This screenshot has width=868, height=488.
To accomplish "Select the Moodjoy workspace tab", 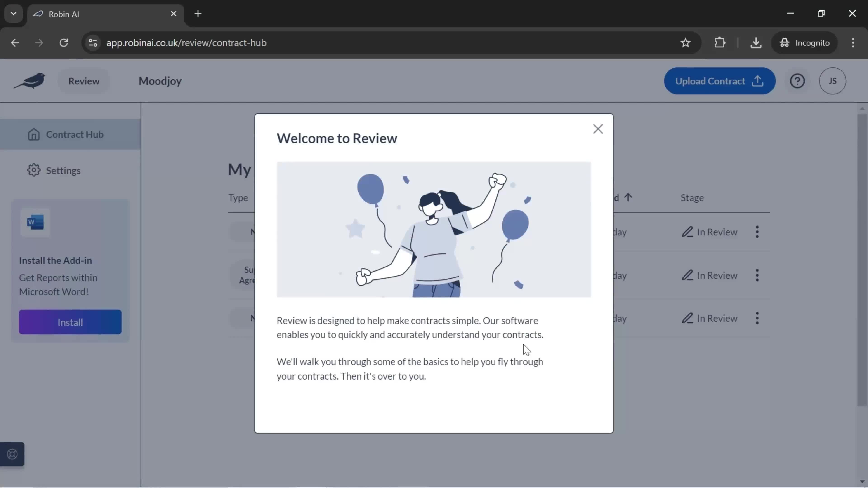I will click(x=160, y=80).
